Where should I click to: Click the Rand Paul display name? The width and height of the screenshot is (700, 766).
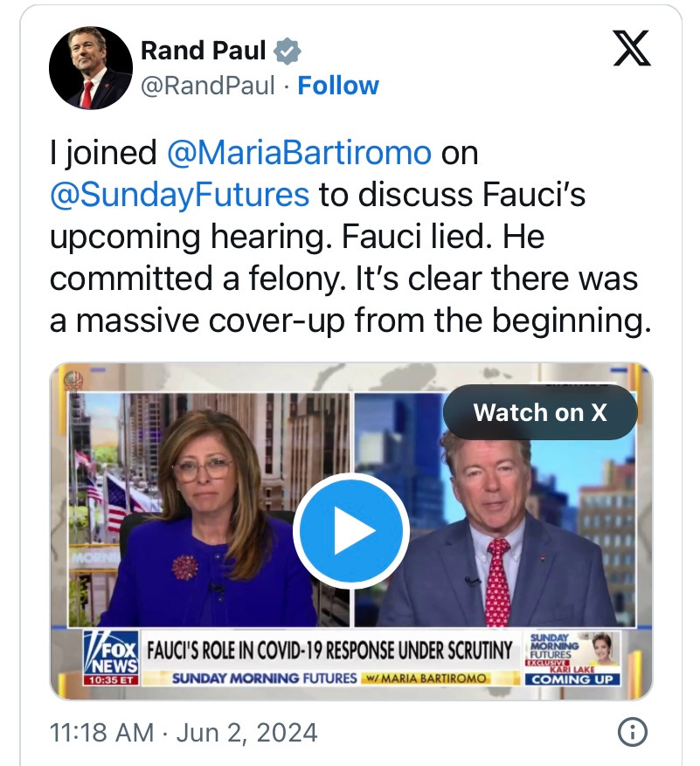pos(204,51)
